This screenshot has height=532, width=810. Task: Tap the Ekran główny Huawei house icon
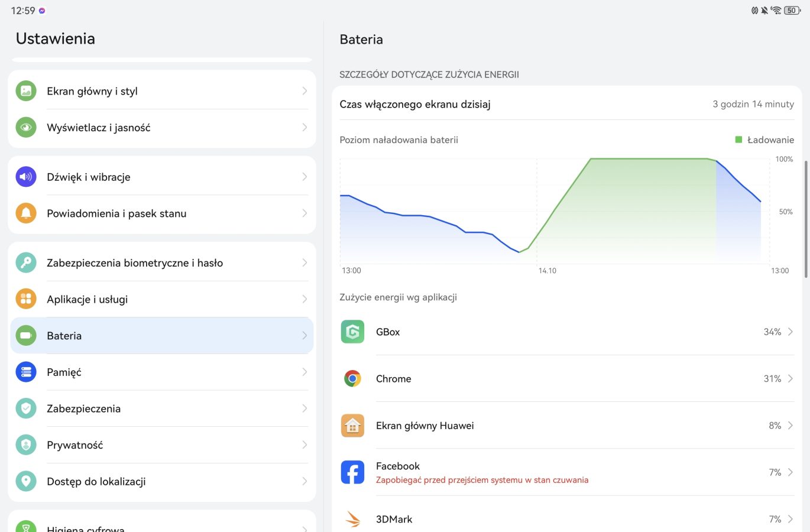click(352, 426)
